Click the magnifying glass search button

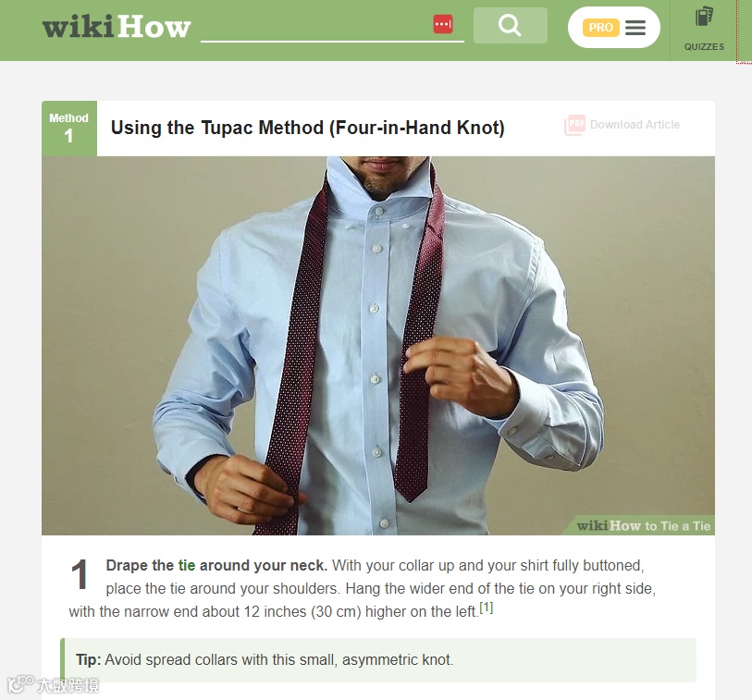(x=510, y=25)
